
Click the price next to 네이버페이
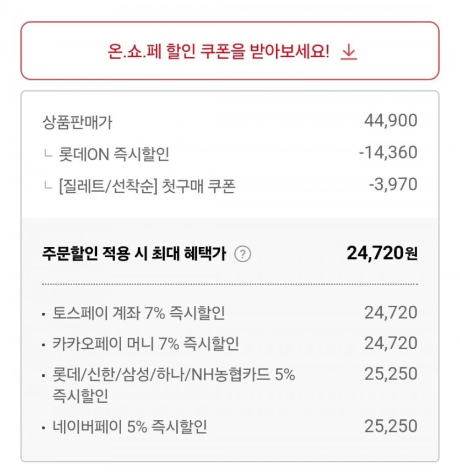tap(391, 426)
